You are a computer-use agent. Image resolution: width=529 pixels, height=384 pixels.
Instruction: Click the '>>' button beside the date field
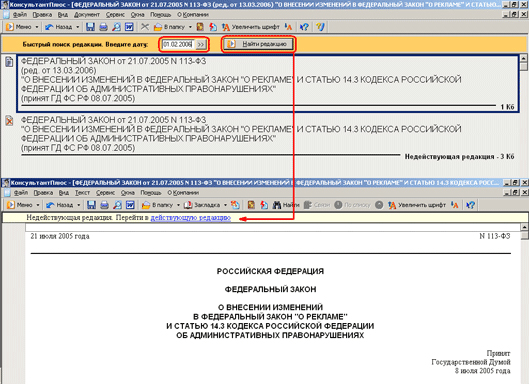tap(201, 45)
